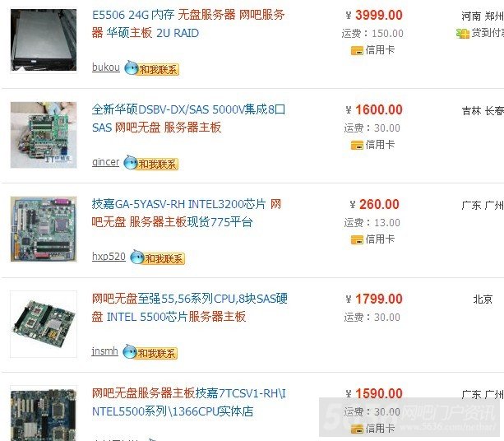Viewport: 504px width, 441px height.
Task: Open the INTEL 5500 chipset motherboard listing
Action: (189, 308)
